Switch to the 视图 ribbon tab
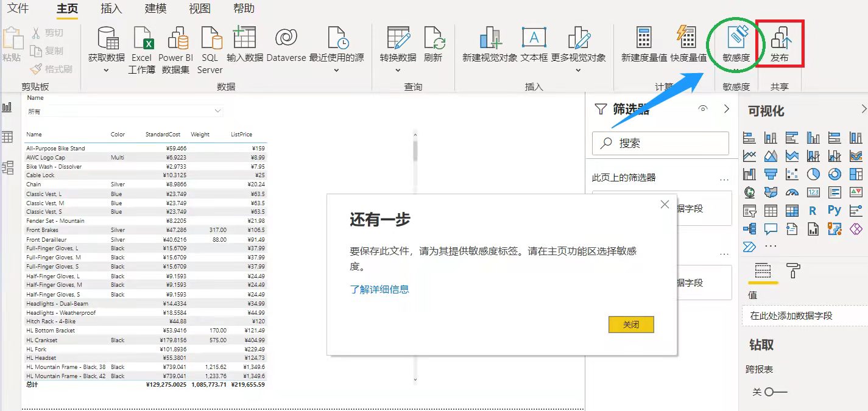Screen dimensions: 868x411 click(200, 9)
